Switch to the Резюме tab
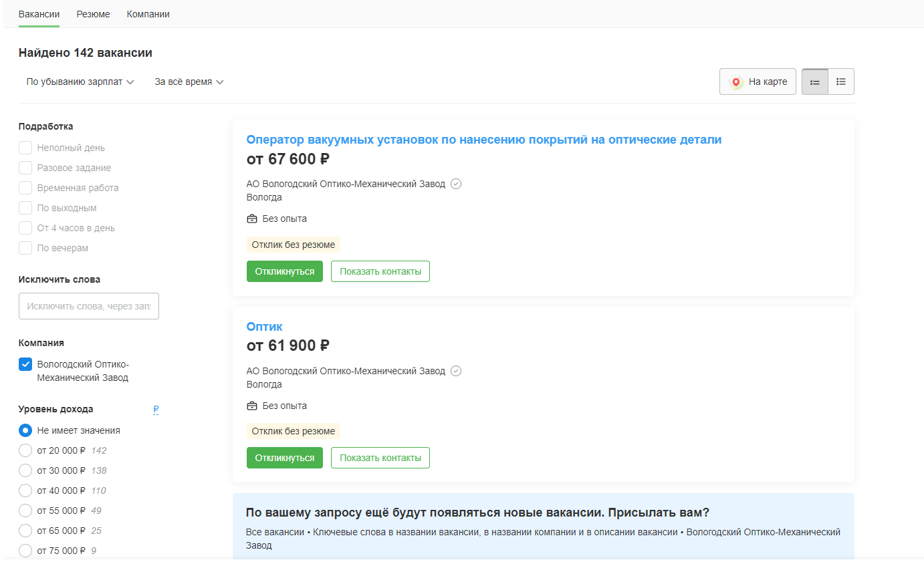The image size is (924, 562). click(x=93, y=14)
